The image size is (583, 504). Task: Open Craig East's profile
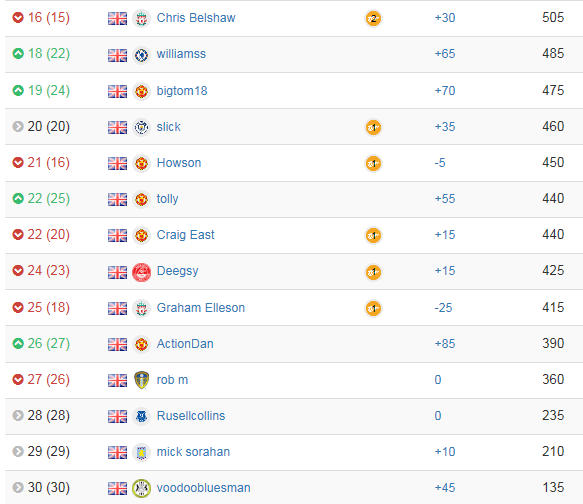(186, 235)
